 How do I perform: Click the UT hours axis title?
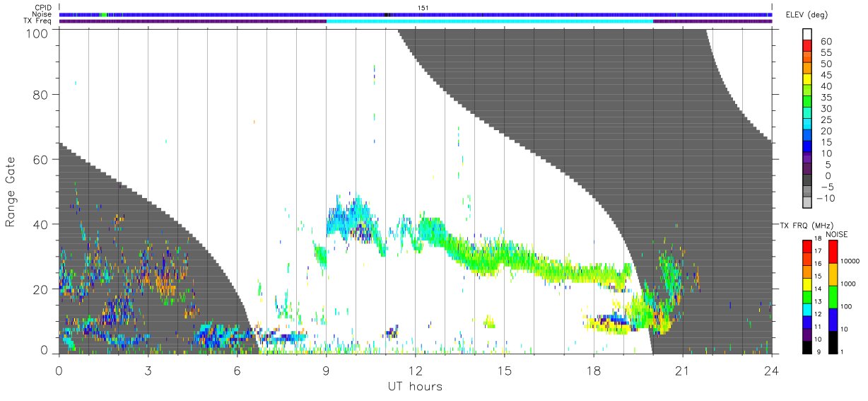click(415, 386)
